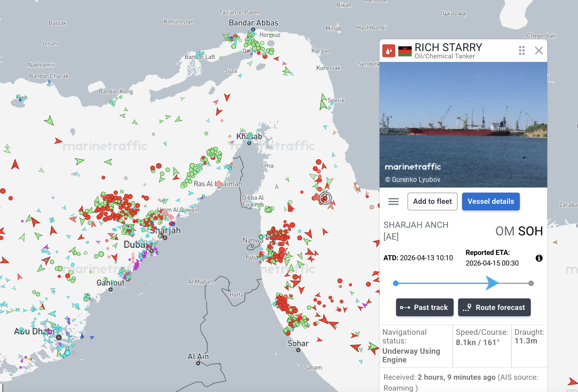Click the Ras Al Khaimah diamond marker

[218, 184]
